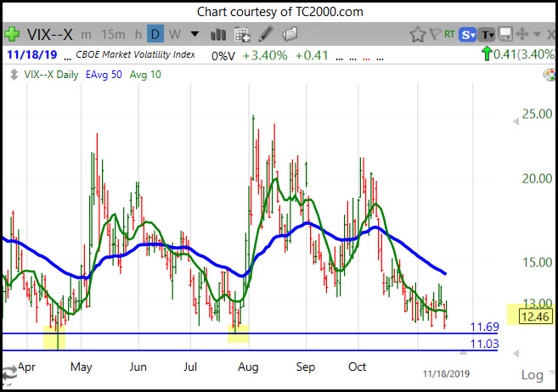Click the star favorite icon
The height and width of the screenshot is (392, 558).
tap(418, 35)
